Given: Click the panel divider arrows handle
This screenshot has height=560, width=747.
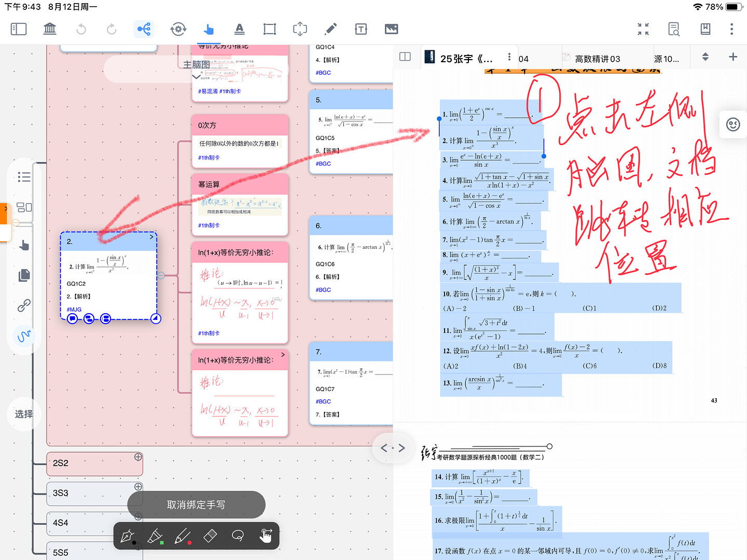Looking at the screenshot, I should pyautogui.click(x=393, y=447).
